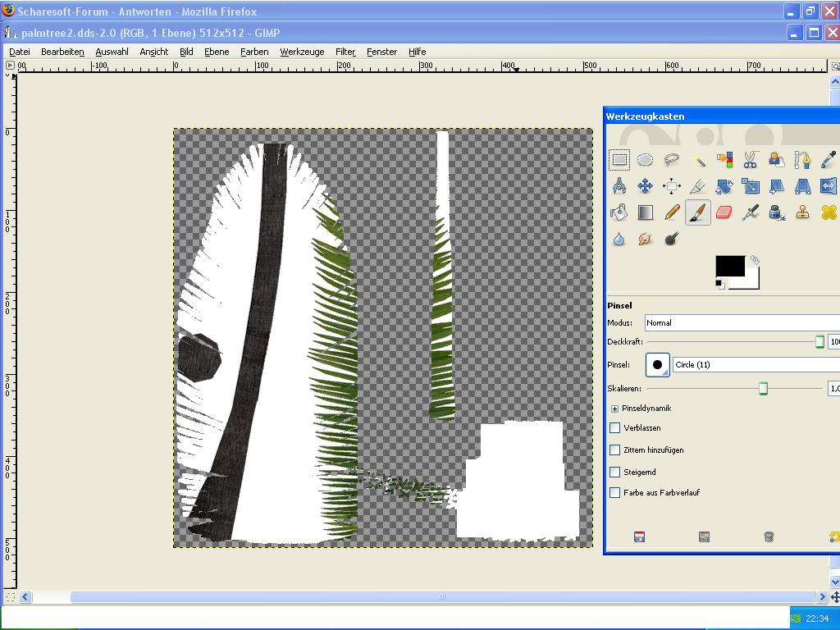Screen dimensions: 840x630
Task: Select the Free Select lasso tool
Action: [672, 160]
